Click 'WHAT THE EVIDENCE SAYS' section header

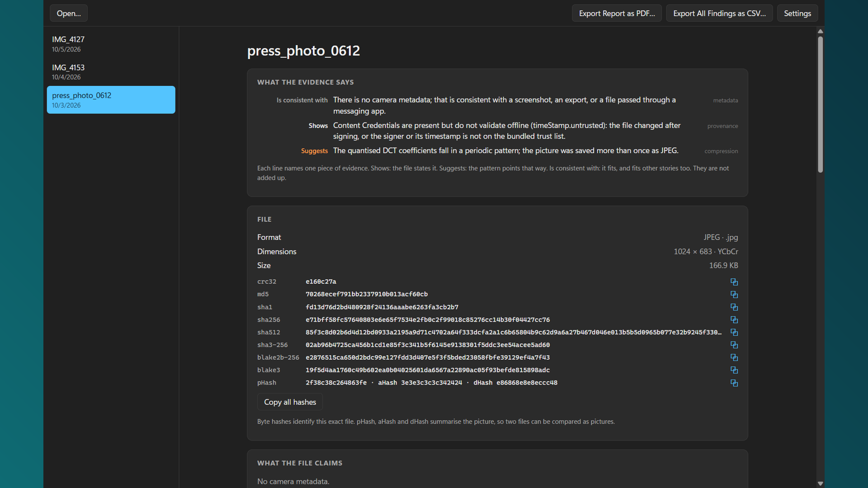pyautogui.click(x=306, y=82)
